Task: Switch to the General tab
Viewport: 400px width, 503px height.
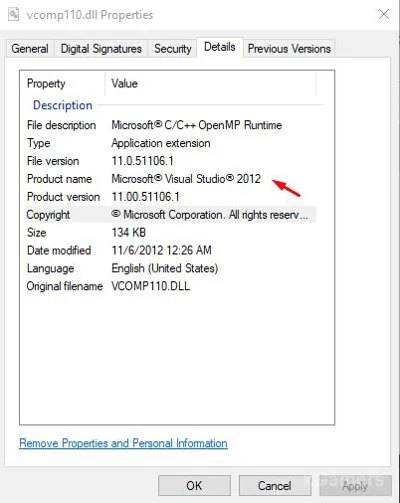Action: [x=30, y=49]
